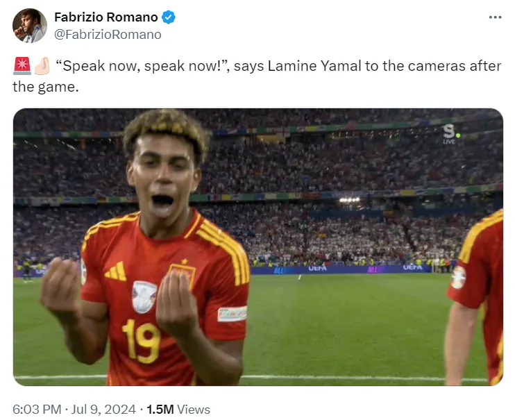
Task: Open the 1.5M Views count
Action: pyautogui.click(x=178, y=410)
